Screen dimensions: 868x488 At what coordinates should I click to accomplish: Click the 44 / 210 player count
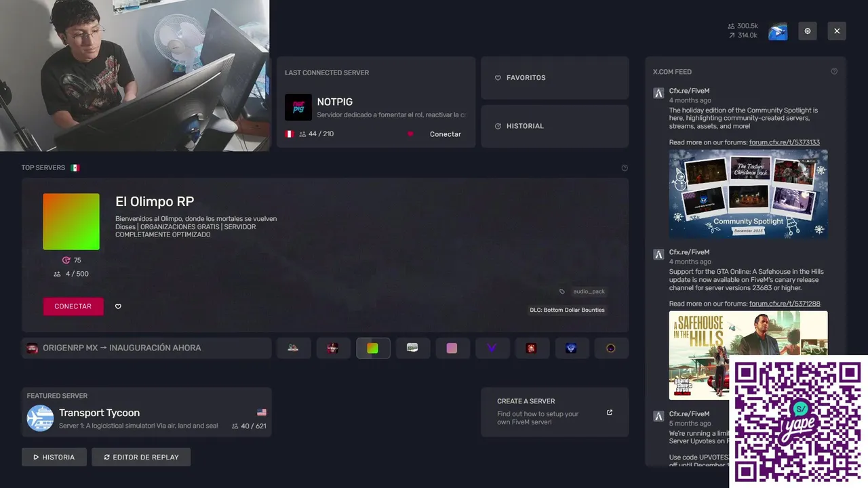pyautogui.click(x=316, y=134)
